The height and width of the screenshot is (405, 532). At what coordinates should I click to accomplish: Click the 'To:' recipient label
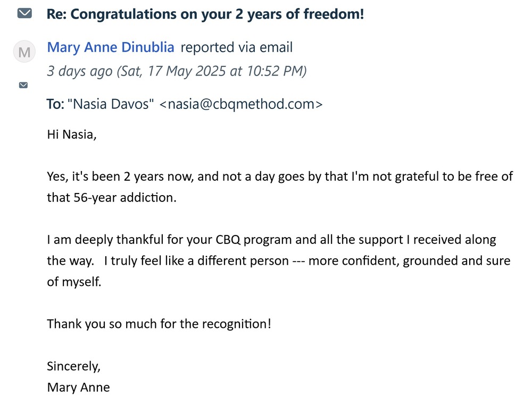55,104
